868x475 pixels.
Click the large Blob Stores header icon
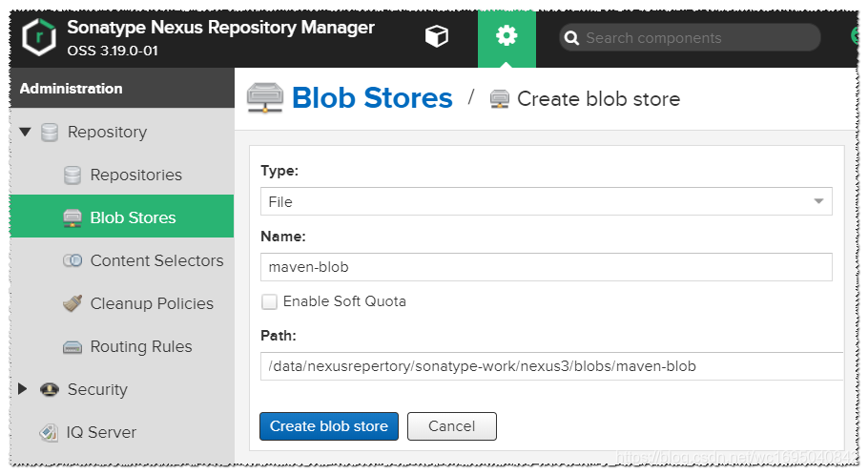coord(265,97)
